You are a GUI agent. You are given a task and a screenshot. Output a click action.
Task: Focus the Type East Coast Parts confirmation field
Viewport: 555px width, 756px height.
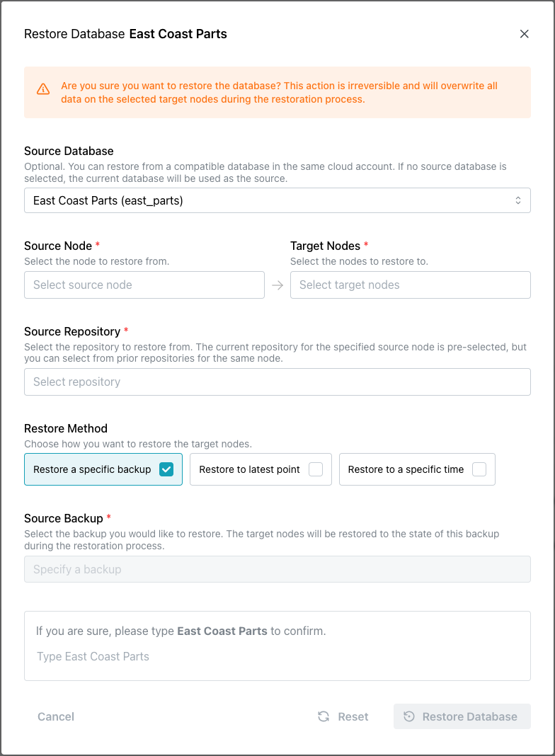277,657
